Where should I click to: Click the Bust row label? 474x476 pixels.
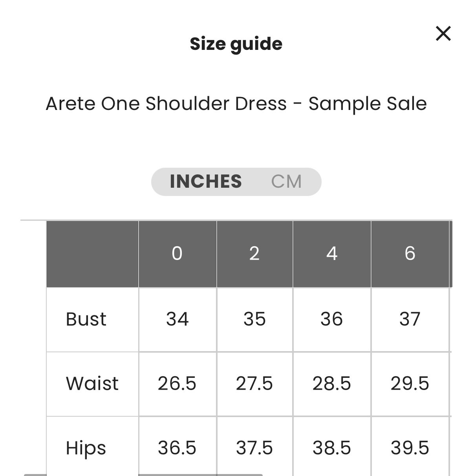tap(86, 319)
